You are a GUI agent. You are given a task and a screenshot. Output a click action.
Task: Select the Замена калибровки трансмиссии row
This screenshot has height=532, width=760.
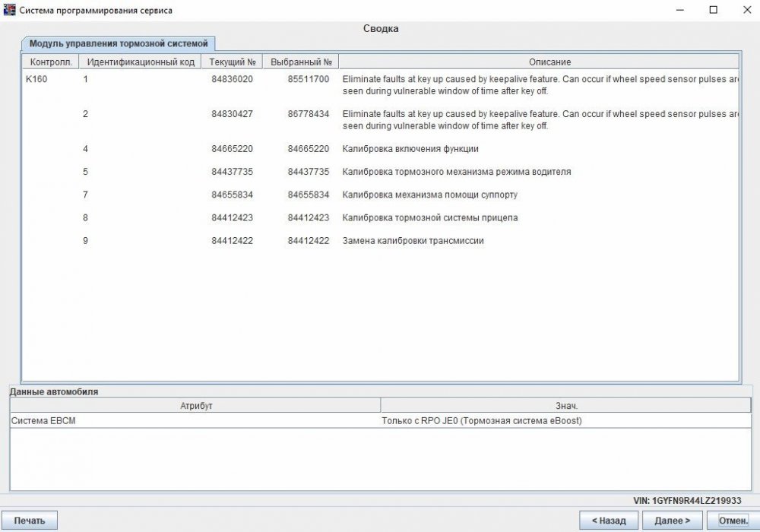(413, 241)
